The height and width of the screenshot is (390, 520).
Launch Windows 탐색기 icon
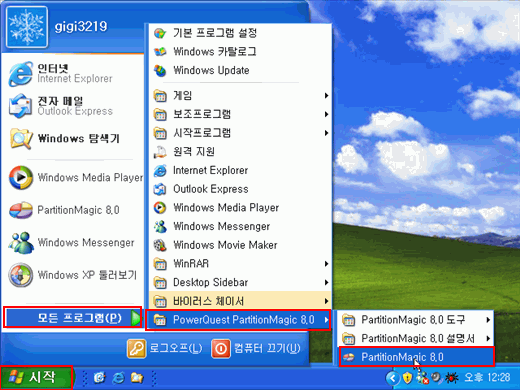pyautogui.click(x=21, y=138)
